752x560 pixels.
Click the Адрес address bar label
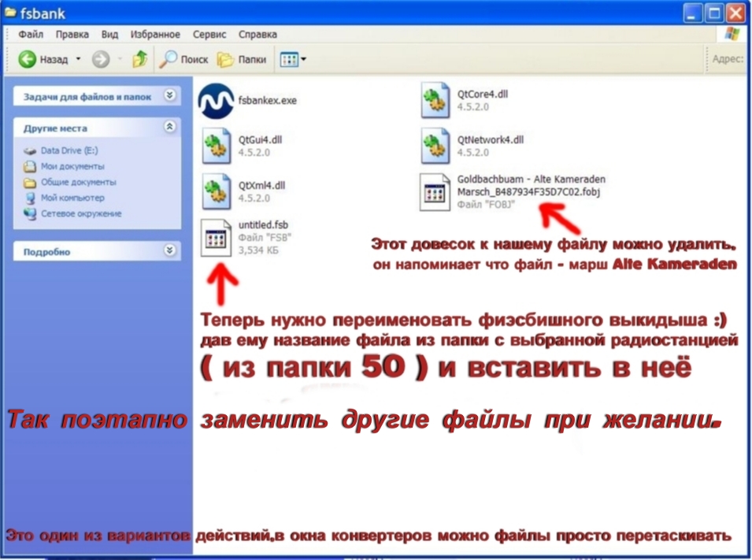coord(728,59)
